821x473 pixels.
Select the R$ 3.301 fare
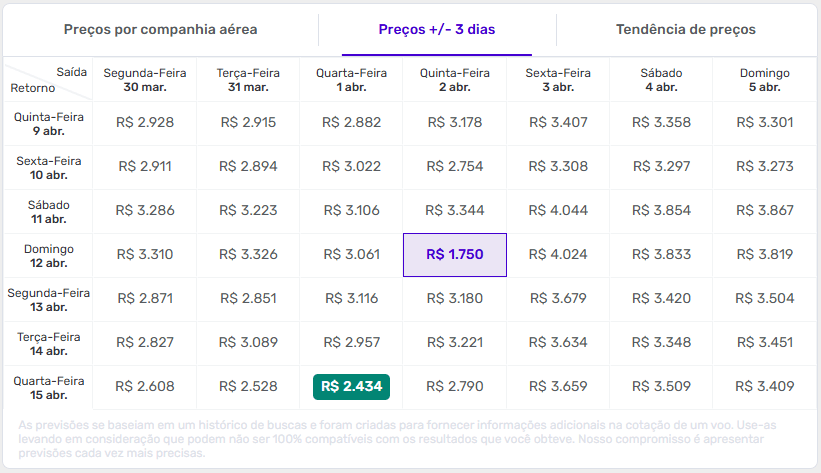click(x=765, y=123)
